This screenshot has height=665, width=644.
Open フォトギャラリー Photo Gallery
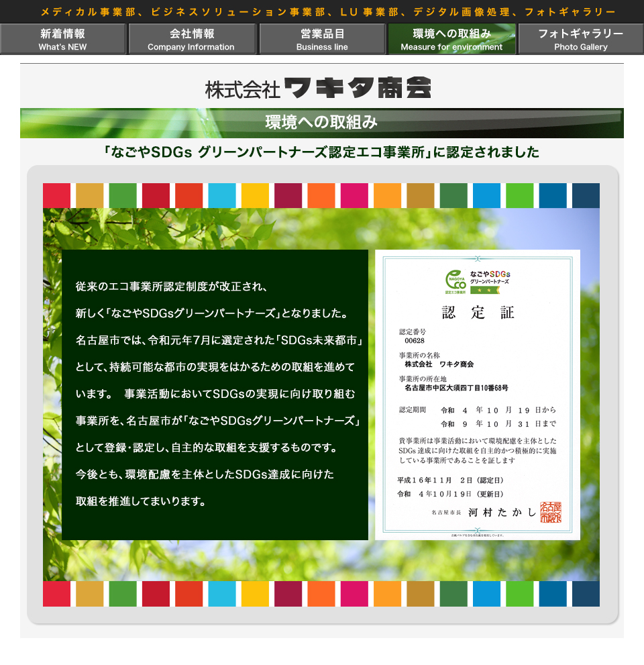tap(581, 40)
